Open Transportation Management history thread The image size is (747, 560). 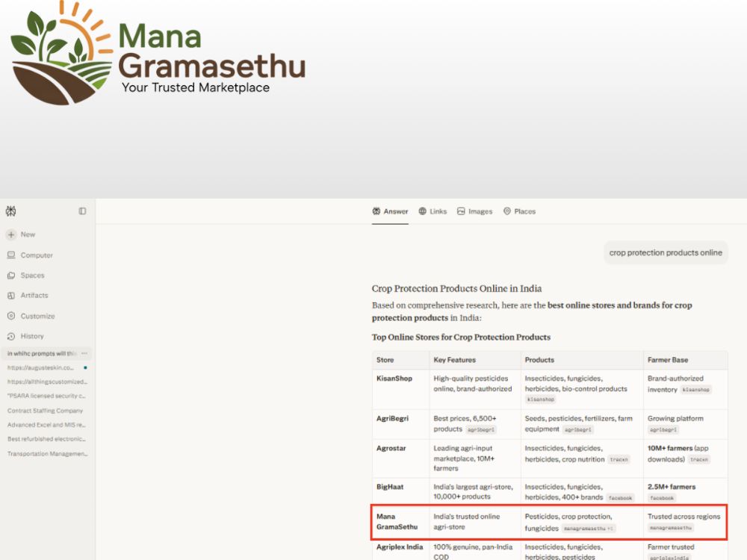pyautogui.click(x=47, y=454)
